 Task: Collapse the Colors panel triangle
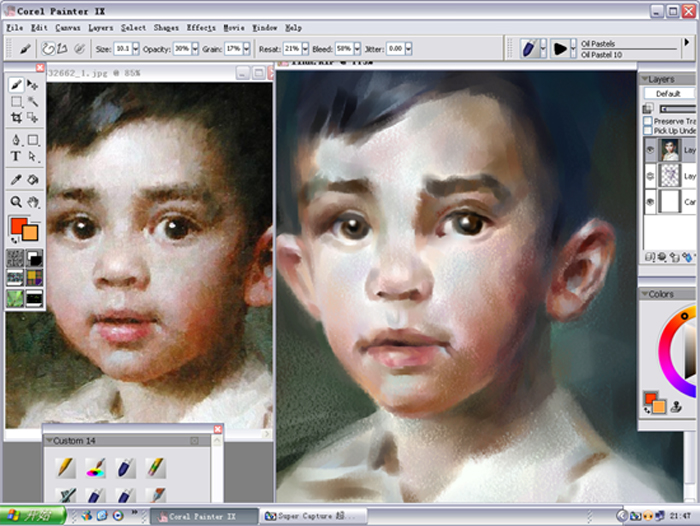pos(644,294)
